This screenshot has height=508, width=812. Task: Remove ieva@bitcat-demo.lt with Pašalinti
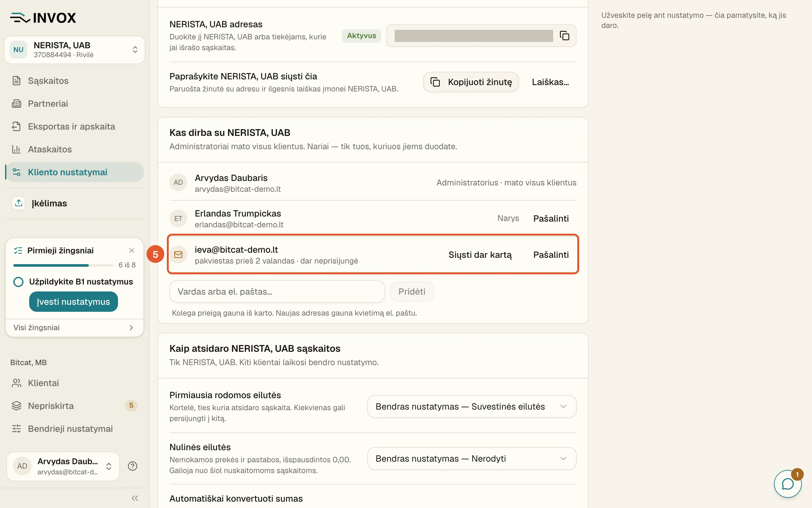tap(551, 255)
